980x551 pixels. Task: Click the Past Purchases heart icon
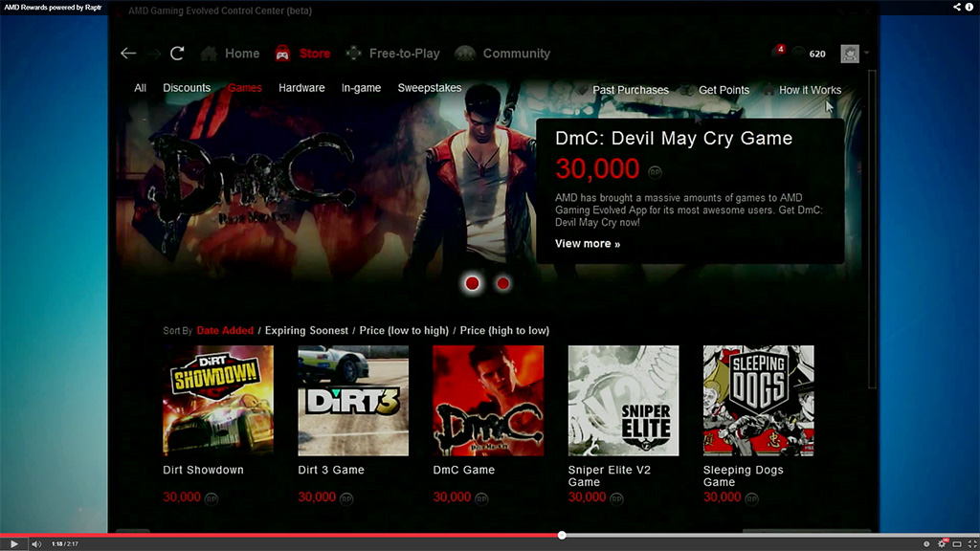click(x=582, y=90)
